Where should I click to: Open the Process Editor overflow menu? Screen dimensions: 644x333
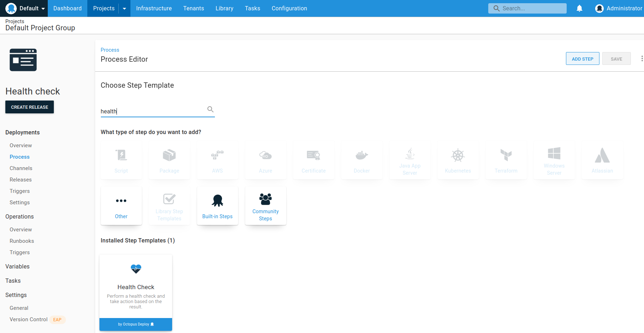(642, 58)
